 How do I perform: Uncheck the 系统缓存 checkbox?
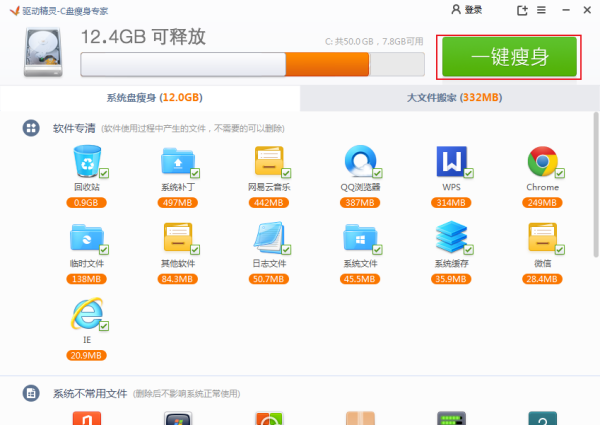(469, 249)
